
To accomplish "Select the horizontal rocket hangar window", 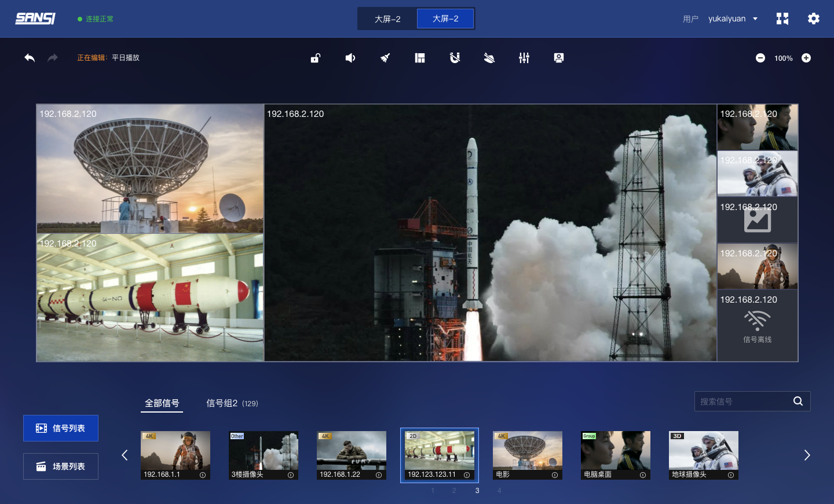I will click(x=150, y=297).
